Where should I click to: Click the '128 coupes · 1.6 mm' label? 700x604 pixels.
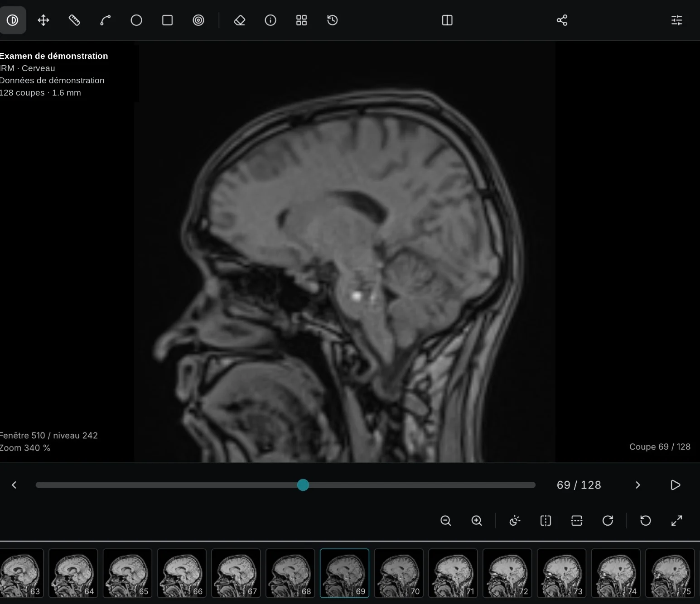40,93
